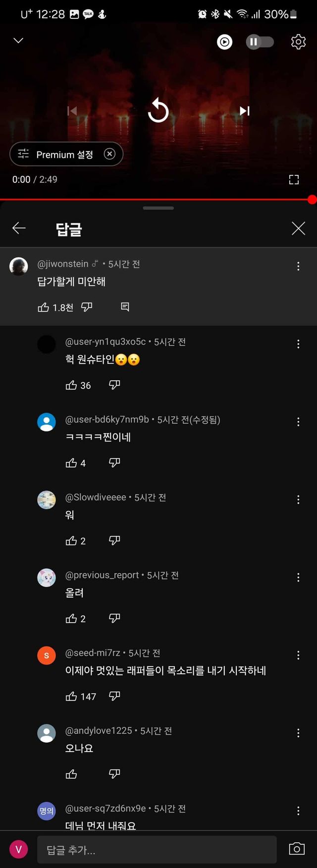Open the options menu for @Slowdiveeee's comment

pyautogui.click(x=298, y=499)
